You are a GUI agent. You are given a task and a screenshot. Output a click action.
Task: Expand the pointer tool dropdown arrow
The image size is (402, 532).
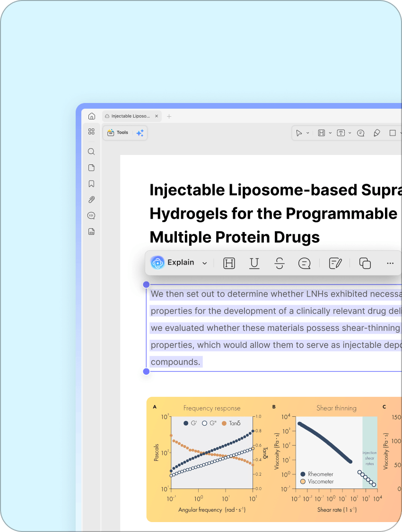(x=307, y=133)
